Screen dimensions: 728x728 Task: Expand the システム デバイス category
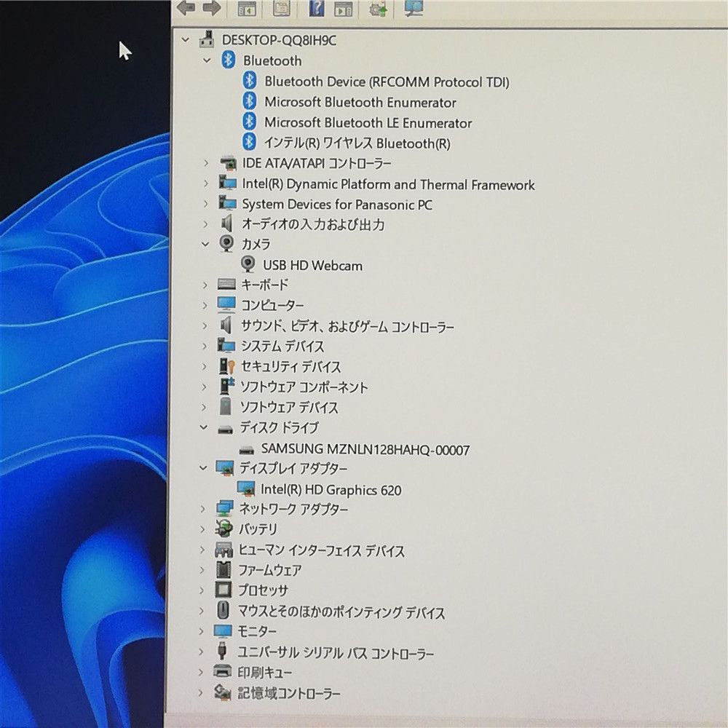click(x=205, y=346)
